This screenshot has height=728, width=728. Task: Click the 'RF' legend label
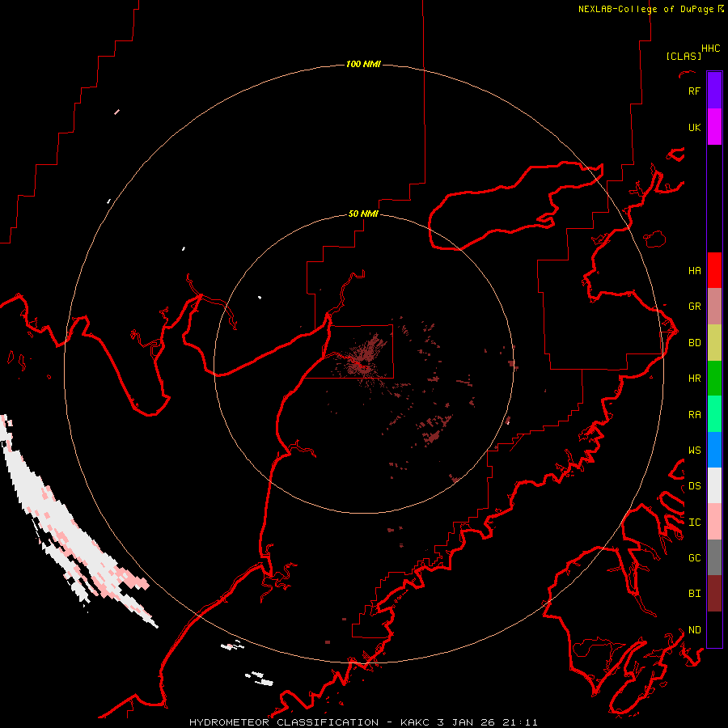694,91
